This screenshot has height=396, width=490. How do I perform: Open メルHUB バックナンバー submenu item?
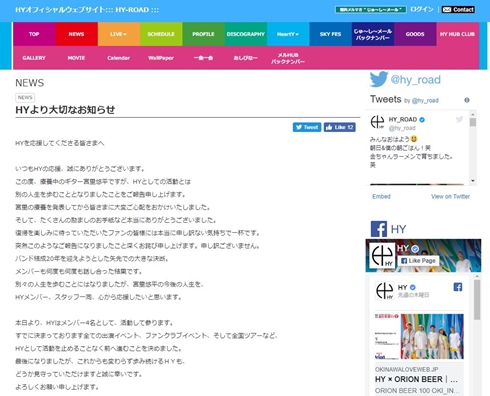pyautogui.click(x=288, y=58)
